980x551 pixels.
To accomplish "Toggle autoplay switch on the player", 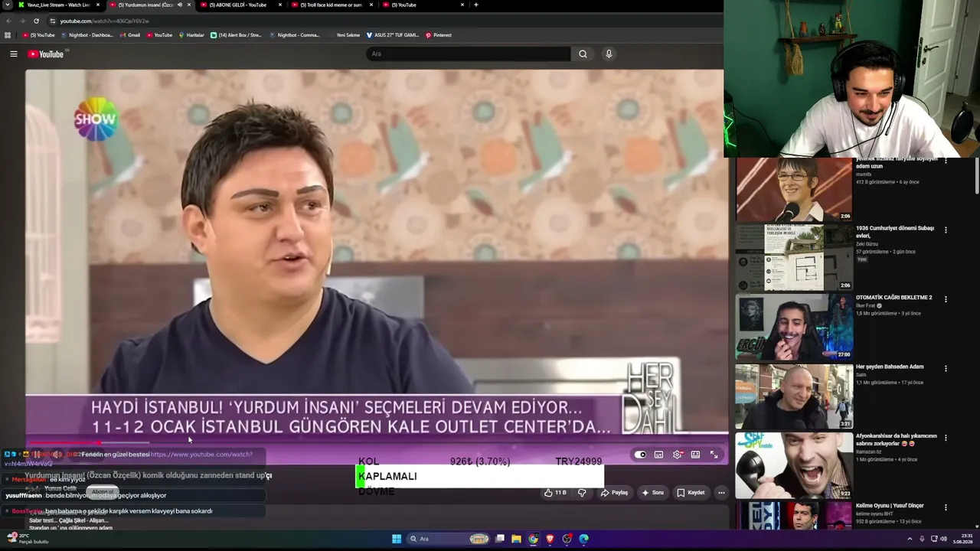I will 640,455.
